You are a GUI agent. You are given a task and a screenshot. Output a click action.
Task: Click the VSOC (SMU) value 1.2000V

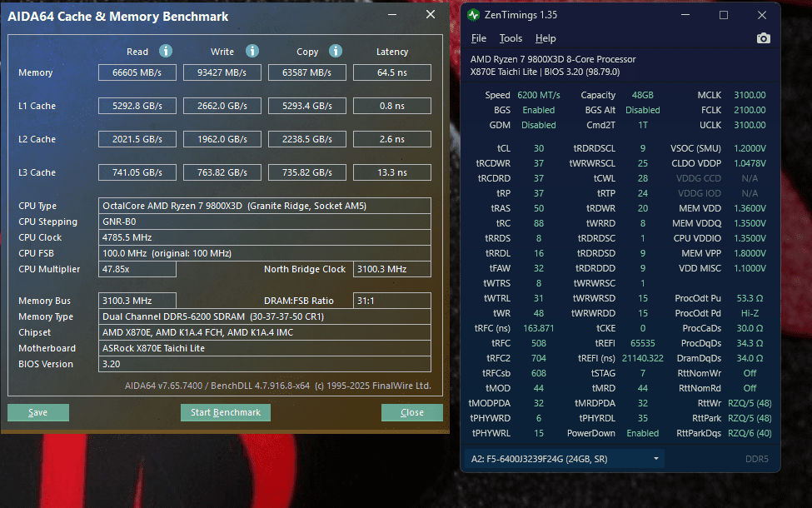750,148
